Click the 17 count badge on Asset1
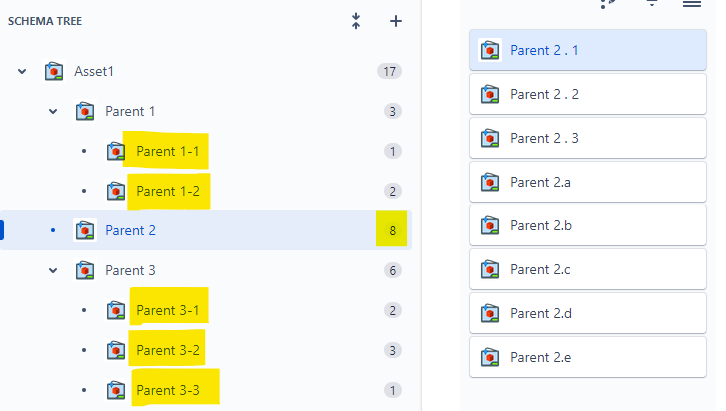The height and width of the screenshot is (411, 726). coord(389,71)
